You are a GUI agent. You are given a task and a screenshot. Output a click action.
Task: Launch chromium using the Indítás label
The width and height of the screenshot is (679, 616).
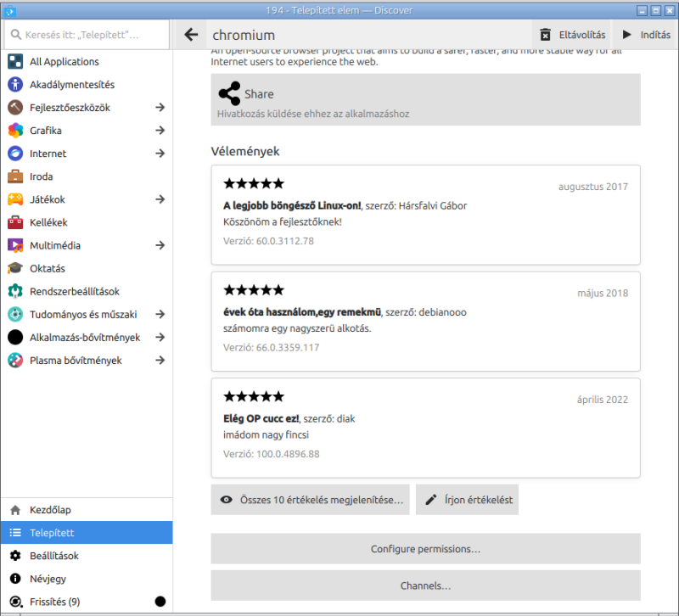click(655, 35)
